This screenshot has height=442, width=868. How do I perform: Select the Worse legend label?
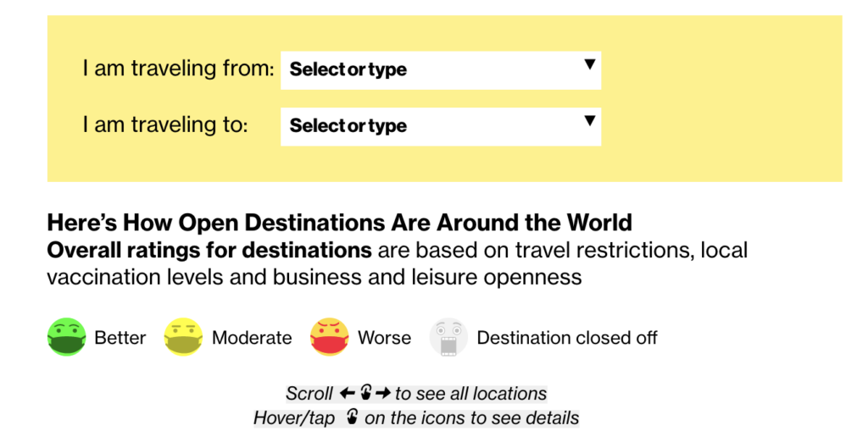pyautogui.click(x=384, y=338)
